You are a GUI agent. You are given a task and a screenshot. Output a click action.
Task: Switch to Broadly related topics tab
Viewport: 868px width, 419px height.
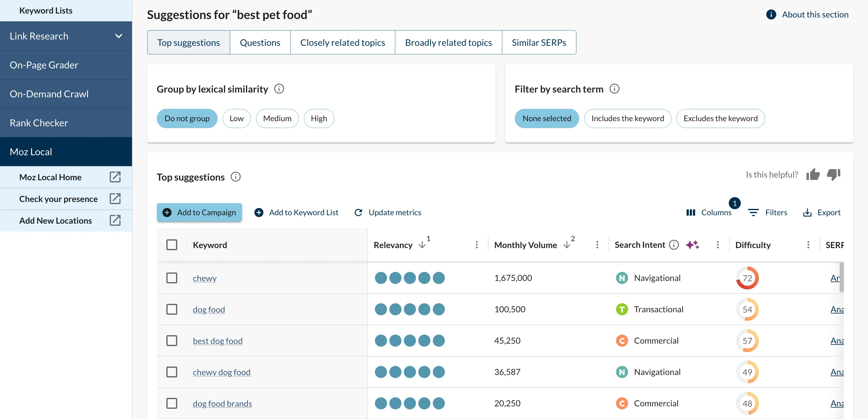coord(448,43)
